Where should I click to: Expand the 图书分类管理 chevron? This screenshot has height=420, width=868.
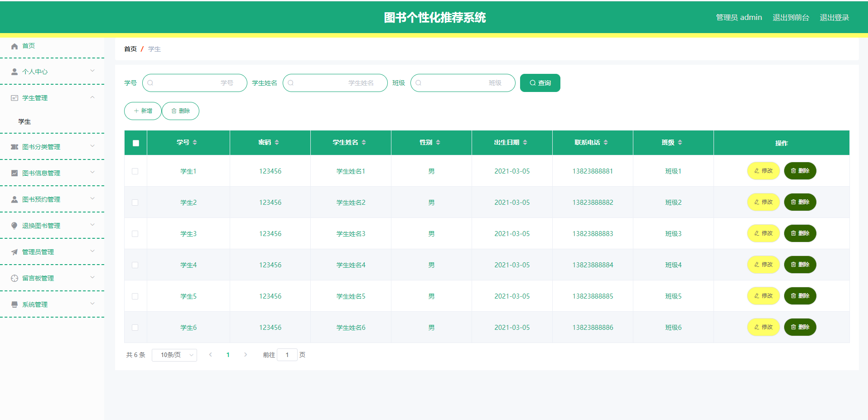[92, 146]
